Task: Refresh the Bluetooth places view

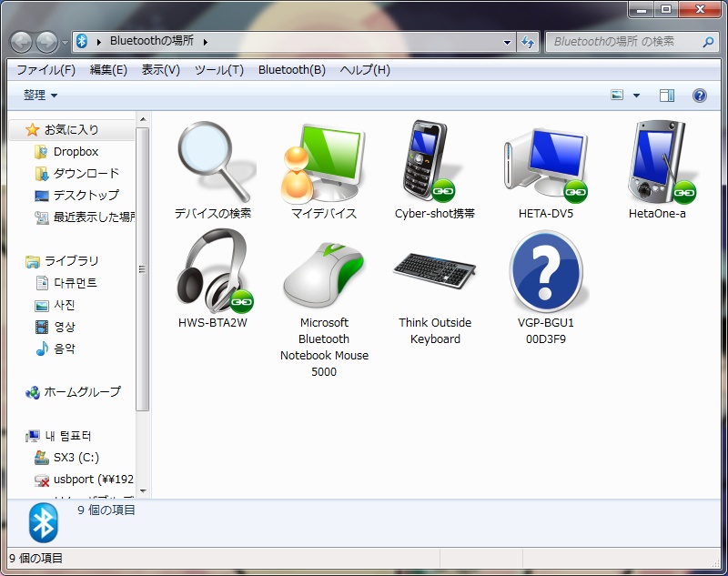Action: pos(528,42)
